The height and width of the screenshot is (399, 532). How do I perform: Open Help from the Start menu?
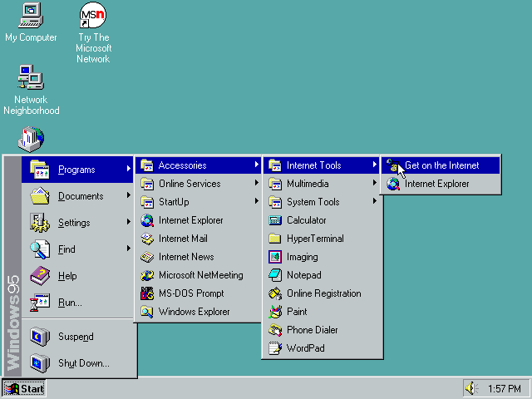click(77, 275)
